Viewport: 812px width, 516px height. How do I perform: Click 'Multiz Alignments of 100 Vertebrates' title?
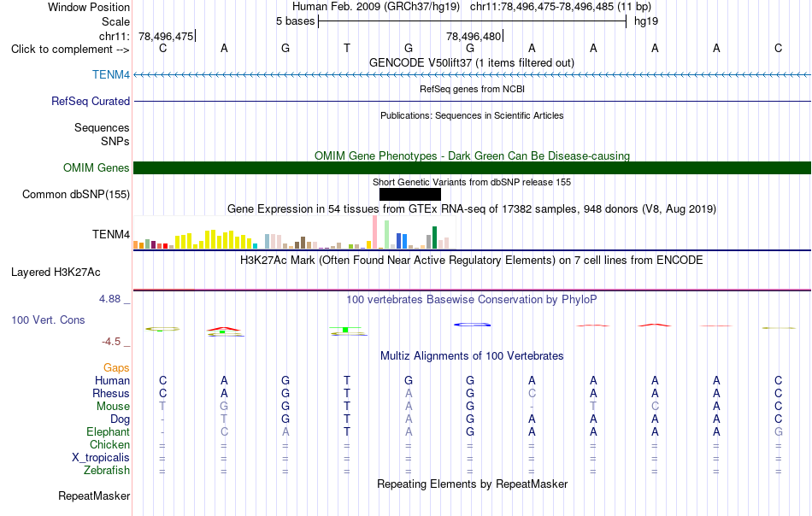pyautogui.click(x=472, y=355)
